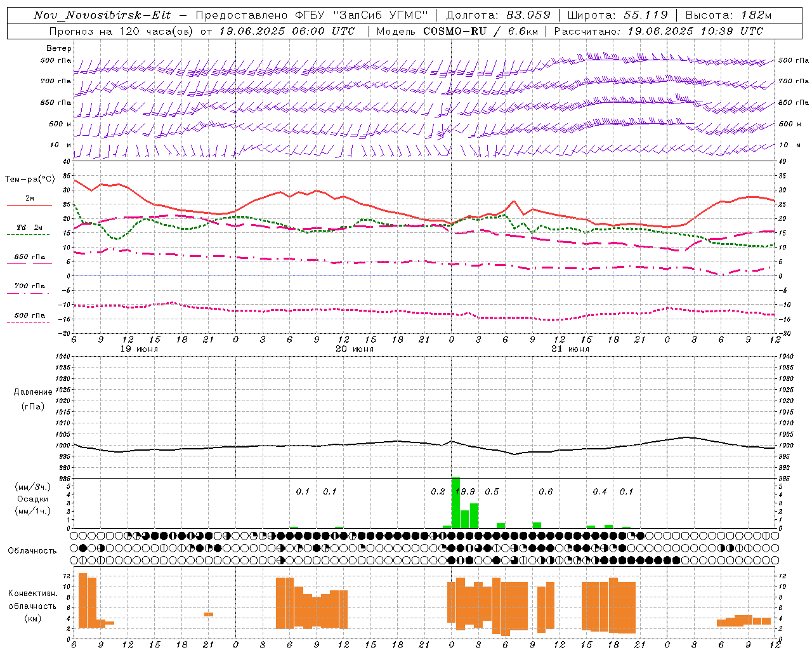Click the Td 2м dew point legend label
The width and height of the screenshot is (812, 650).
pos(29,227)
